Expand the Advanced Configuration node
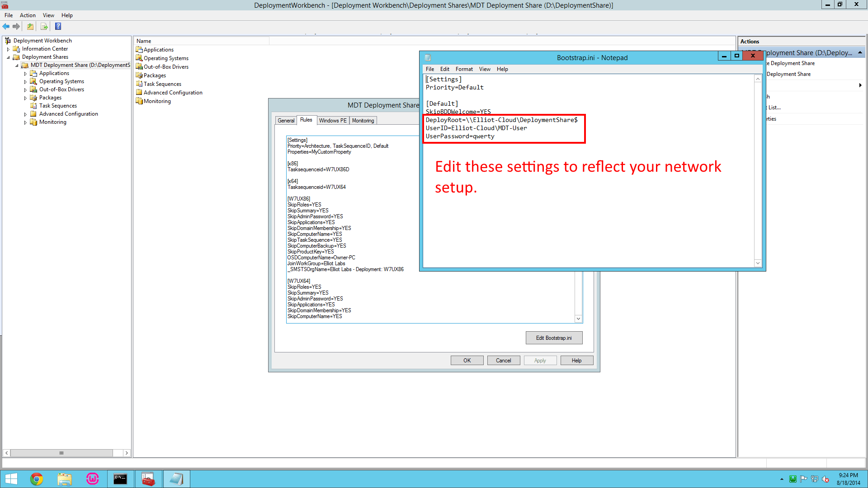 26,114
